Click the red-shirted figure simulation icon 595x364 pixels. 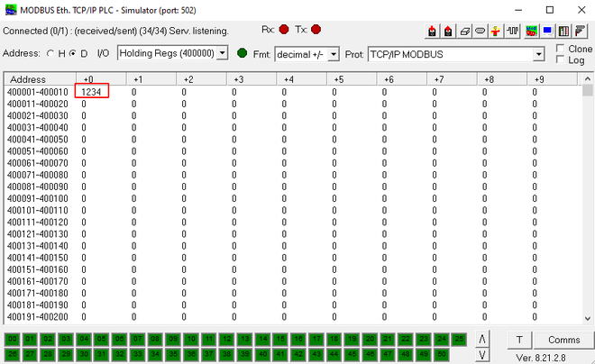click(x=496, y=31)
